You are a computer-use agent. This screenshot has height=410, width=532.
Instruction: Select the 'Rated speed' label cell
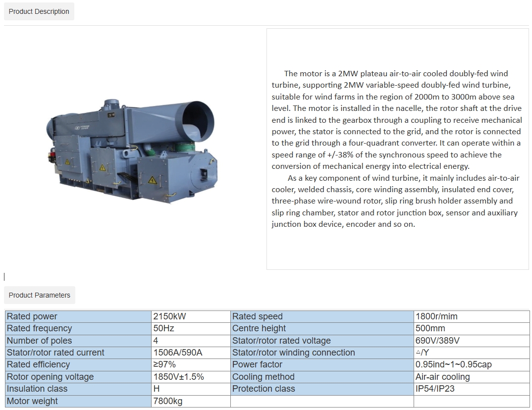(x=322, y=316)
